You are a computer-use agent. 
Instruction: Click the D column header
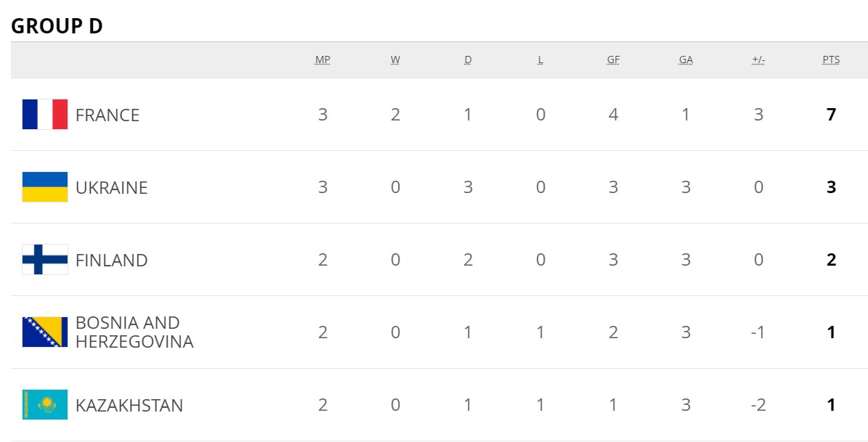click(x=468, y=60)
